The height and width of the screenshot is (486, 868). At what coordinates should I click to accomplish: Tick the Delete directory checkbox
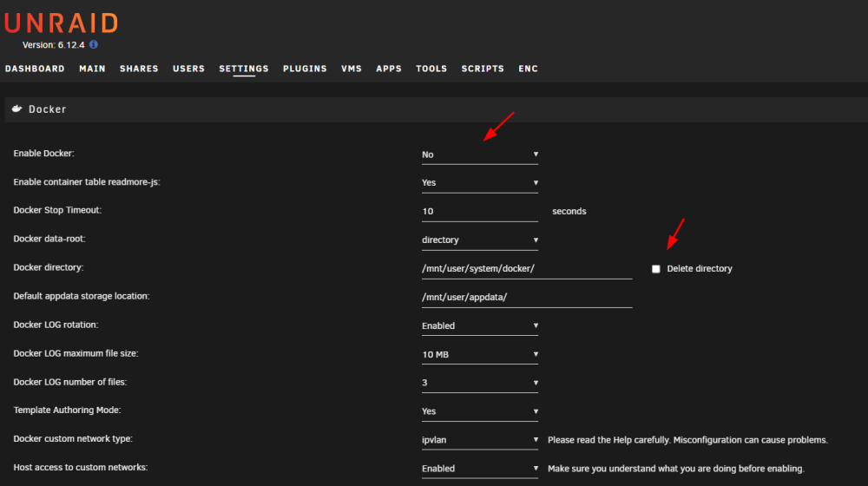tap(656, 269)
